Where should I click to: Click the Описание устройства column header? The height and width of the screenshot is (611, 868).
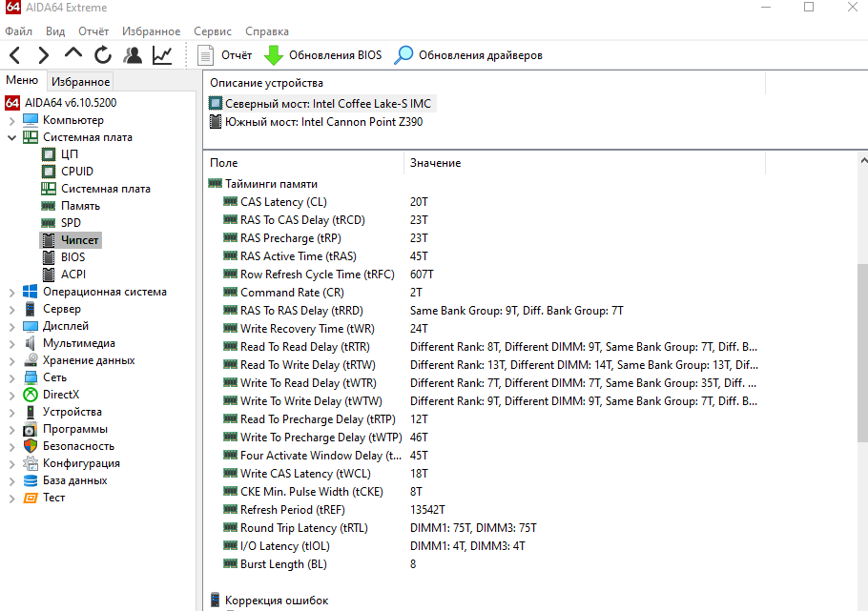coord(485,83)
